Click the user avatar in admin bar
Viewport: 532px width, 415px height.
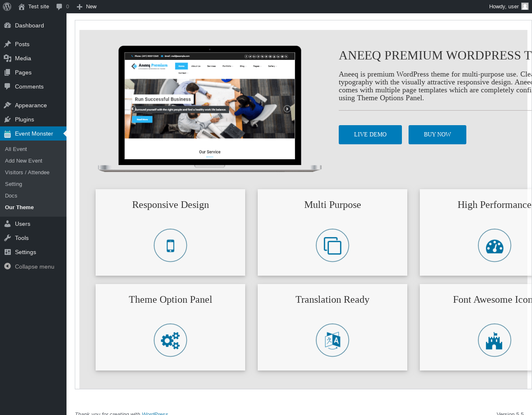525,6
